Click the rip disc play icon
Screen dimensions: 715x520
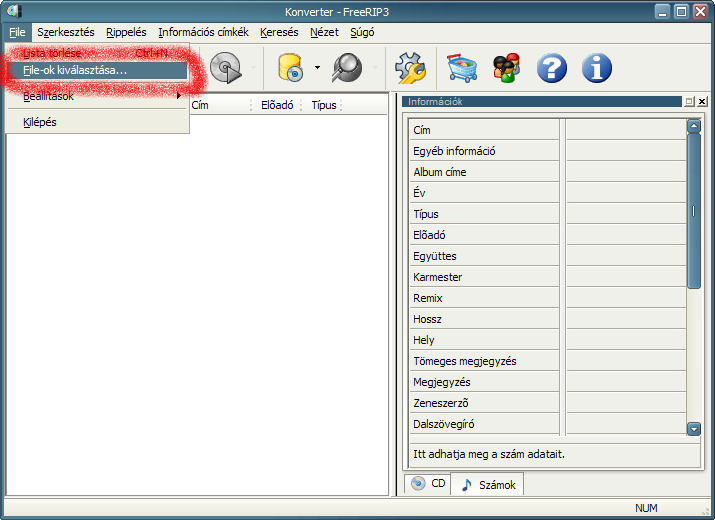pos(225,68)
